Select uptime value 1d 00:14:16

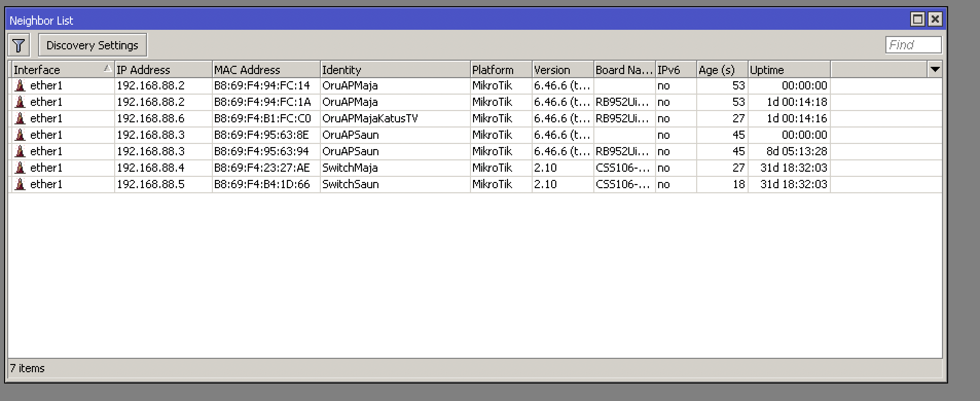(x=796, y=118)
